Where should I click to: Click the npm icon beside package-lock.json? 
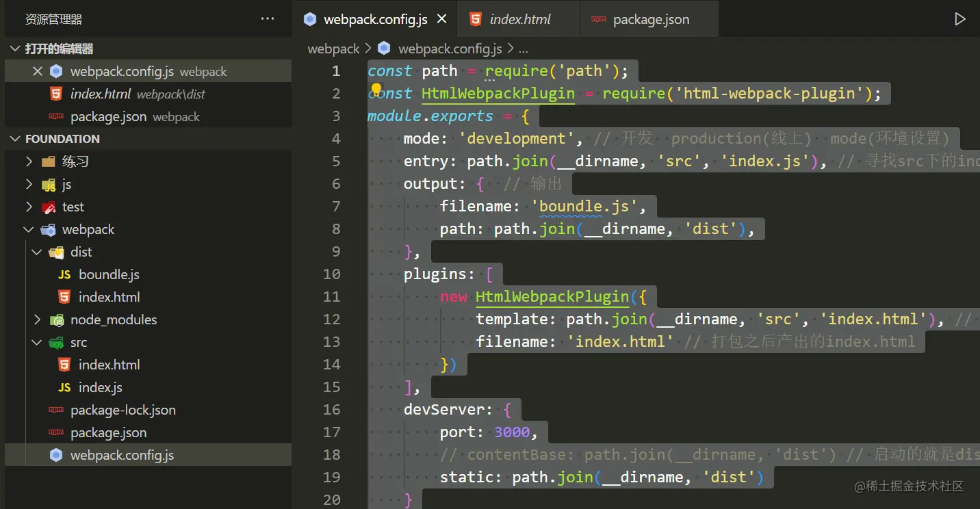pyautogui.click(x=56, y=410)
